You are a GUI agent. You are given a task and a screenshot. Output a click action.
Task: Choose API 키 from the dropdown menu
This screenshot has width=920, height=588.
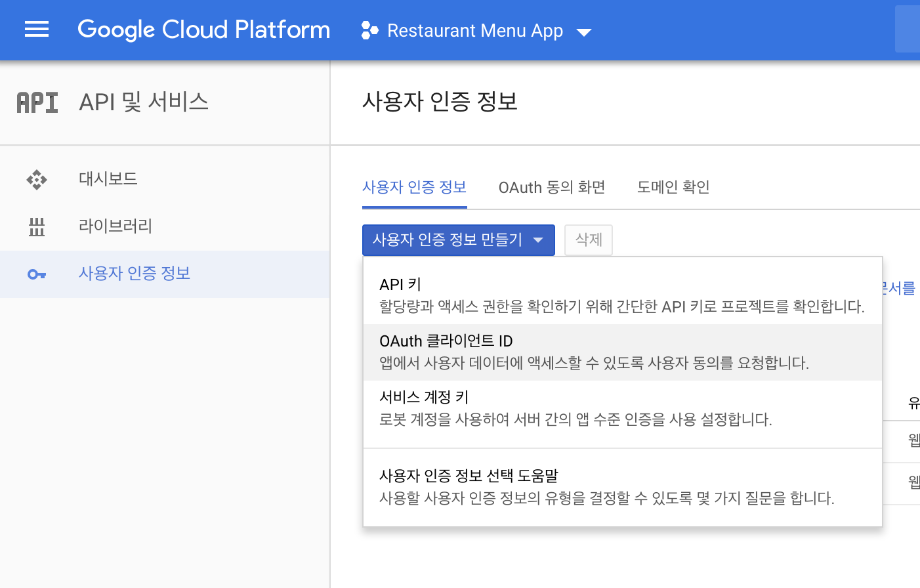pos(623,295)
